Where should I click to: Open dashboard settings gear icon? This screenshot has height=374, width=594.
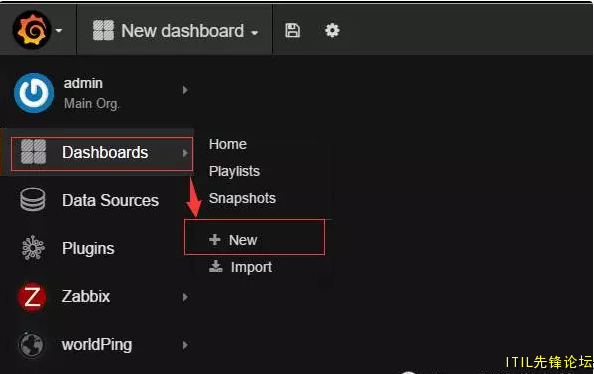pos(332,30)
